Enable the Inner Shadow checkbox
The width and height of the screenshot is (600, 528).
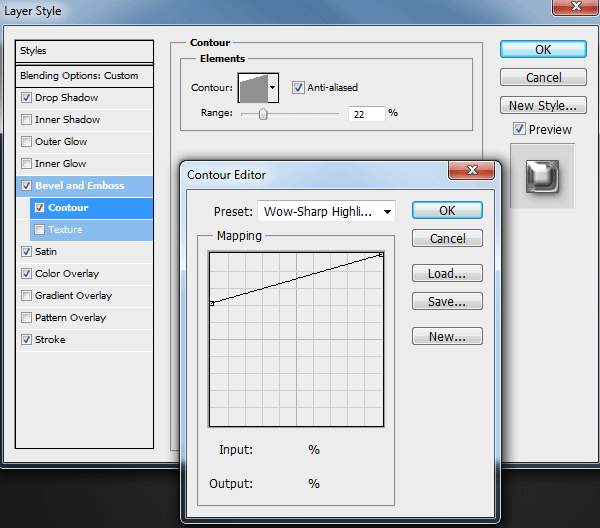tap(26, 119)
